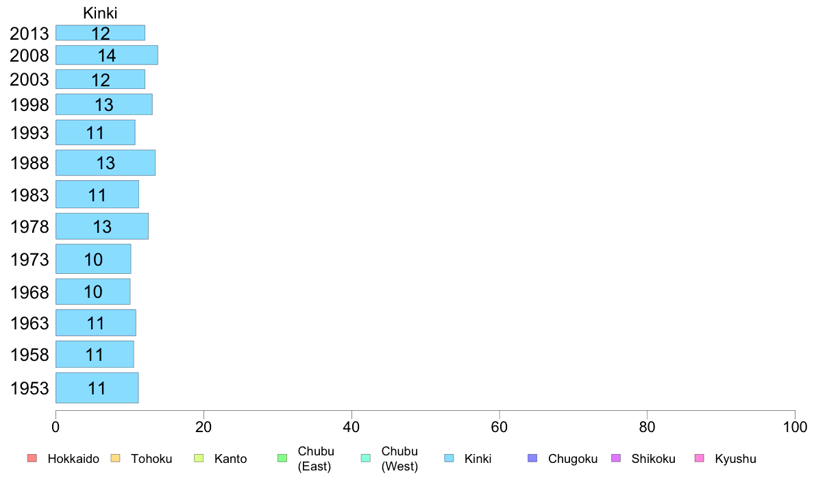Click the Tohoku orange legend swatch
This screenshot has width=814, height=504.
115,458
